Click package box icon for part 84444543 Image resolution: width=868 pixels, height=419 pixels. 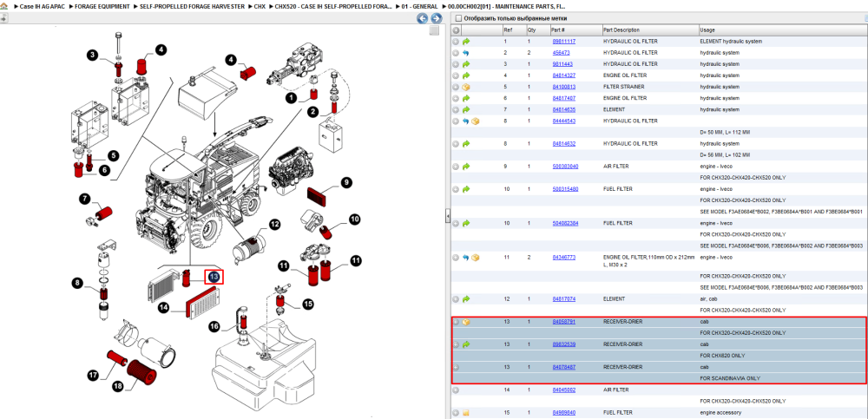coord(475,121)
